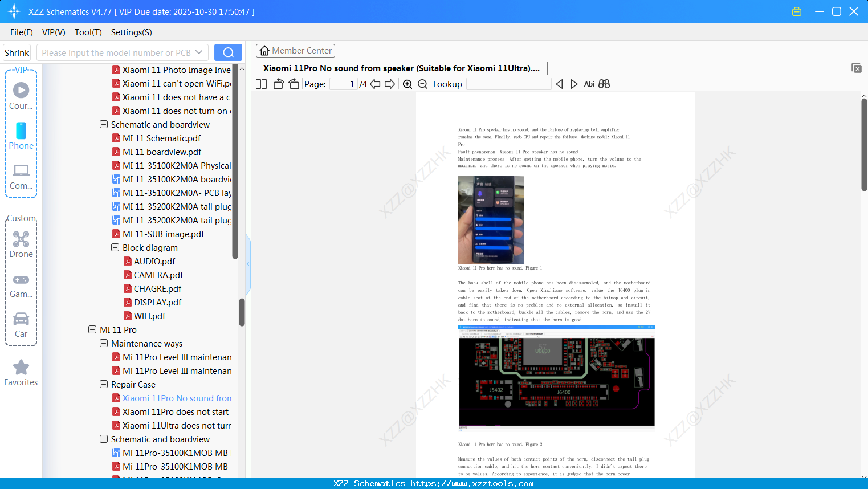Viewport: 868px width, 489px height.
Task: Click the Lookup text field
Action: coord(508,84)
